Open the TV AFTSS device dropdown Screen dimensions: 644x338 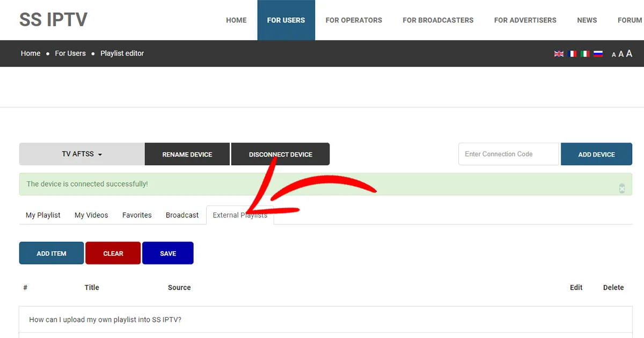[x=82, y=154]
